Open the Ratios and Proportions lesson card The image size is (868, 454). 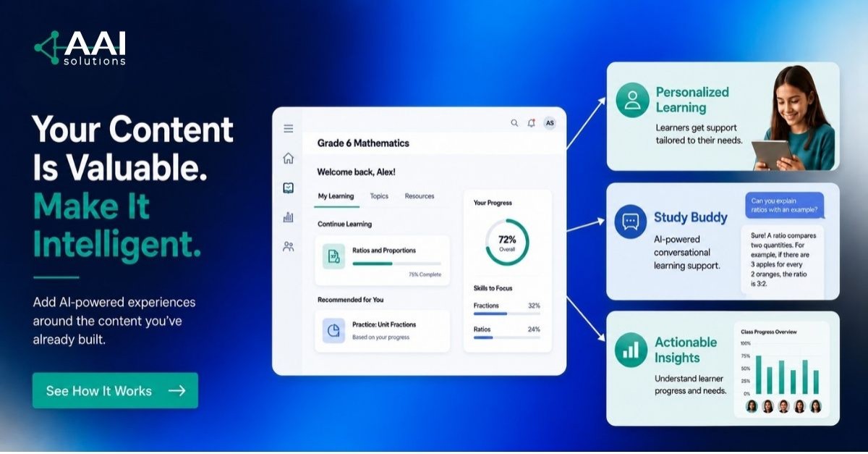click(382, 260)
